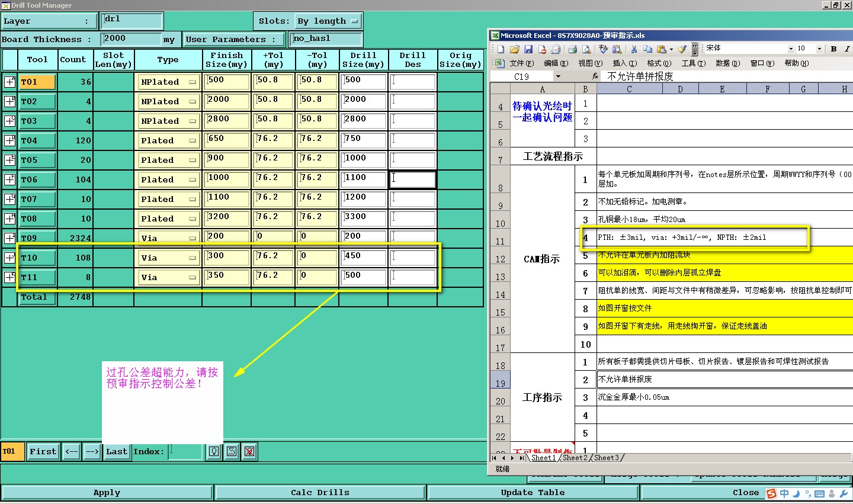853x504 pixels.
Task: Click the First navigation button
Action: [x=43, y=451]
